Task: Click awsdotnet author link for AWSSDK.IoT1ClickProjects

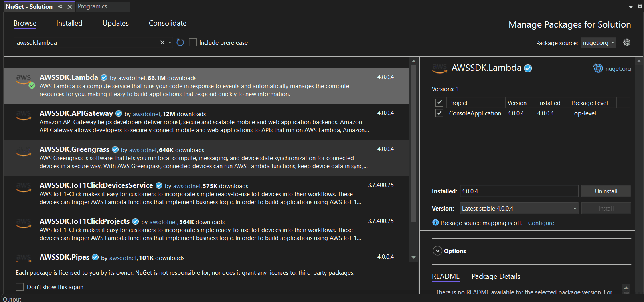Action: click(163, 222)
